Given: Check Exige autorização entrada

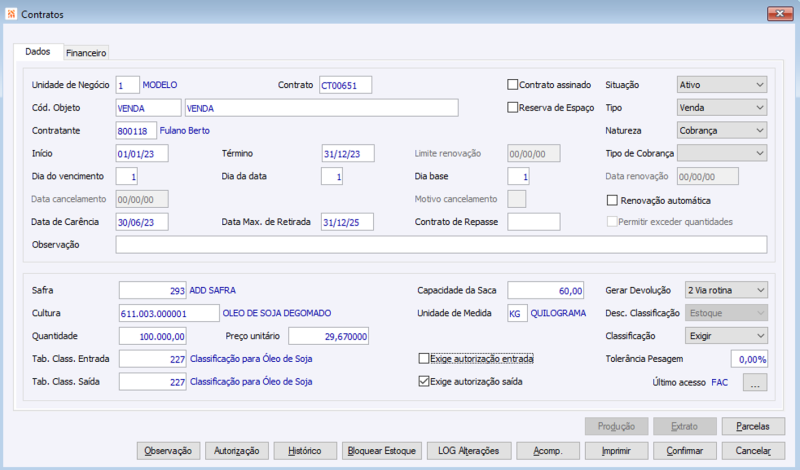Looking at the screenshot, I should click(424, 359).
